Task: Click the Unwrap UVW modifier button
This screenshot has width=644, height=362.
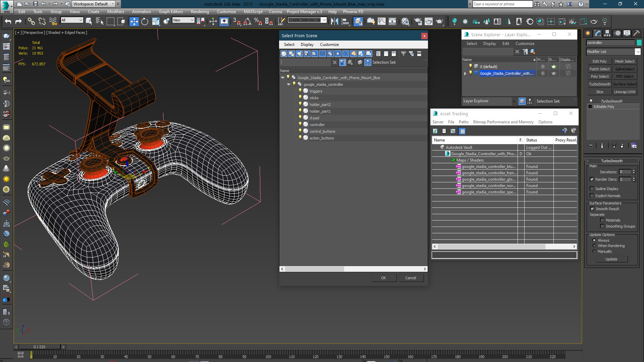Action: [625, 92]
